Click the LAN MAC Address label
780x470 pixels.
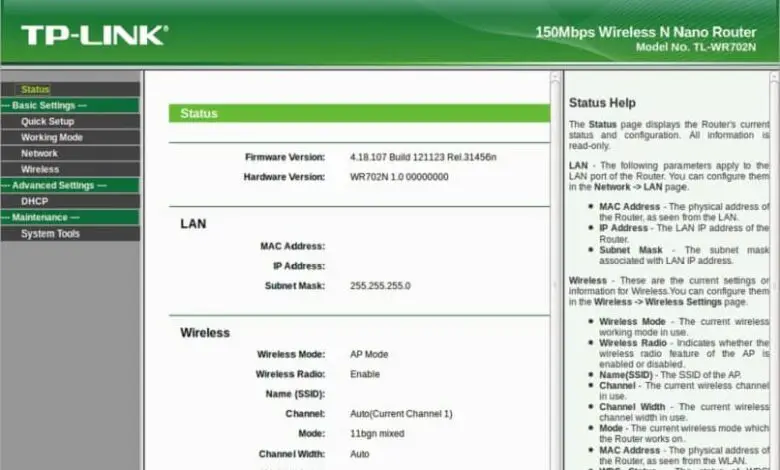pyautogui.click(x=292, y=246)
